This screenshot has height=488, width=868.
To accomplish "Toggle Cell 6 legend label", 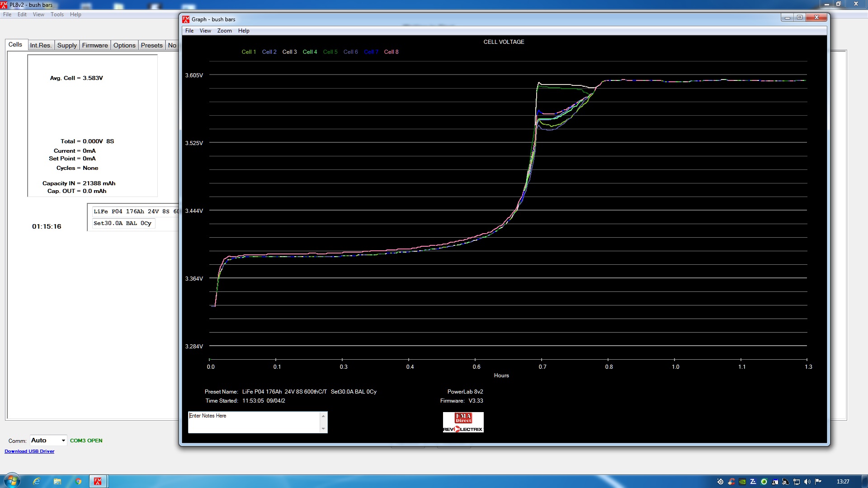I will pyautogui.click(x=350, y=52).
